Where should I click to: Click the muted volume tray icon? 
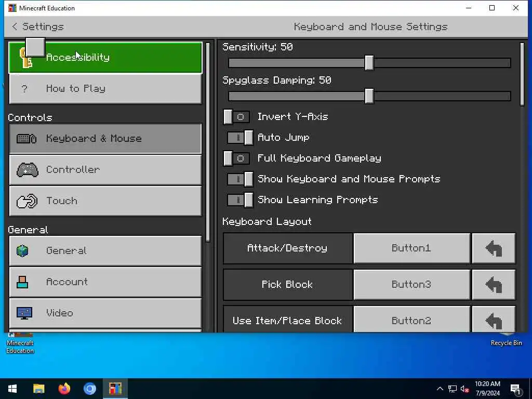click(464, 389)
